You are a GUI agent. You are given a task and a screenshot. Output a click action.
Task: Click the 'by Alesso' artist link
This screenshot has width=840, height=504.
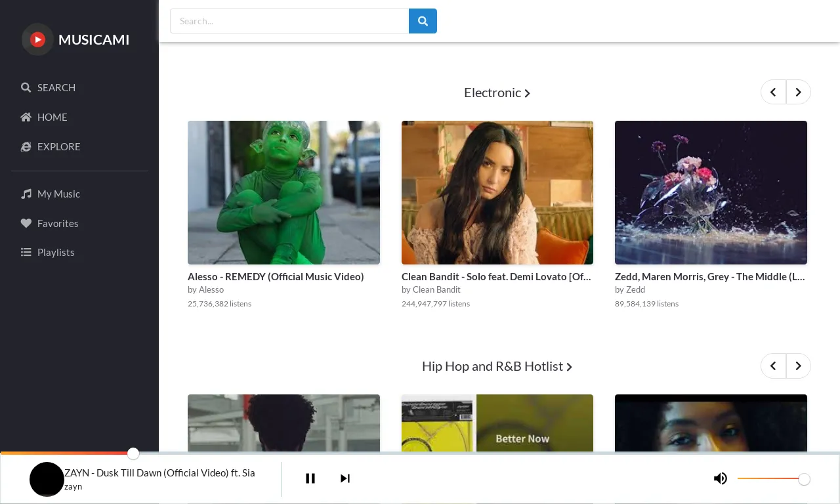205,289
